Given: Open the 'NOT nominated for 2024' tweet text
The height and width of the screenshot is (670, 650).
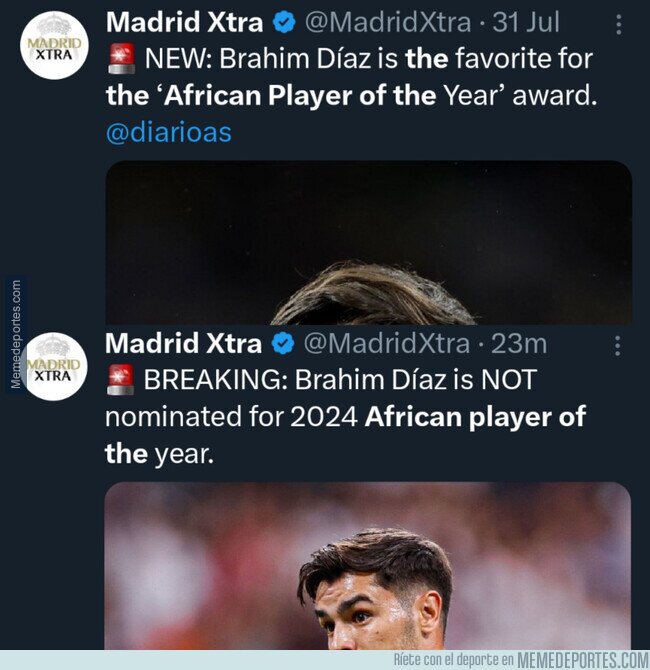Looking at the screenshot, I should point(345,417).
